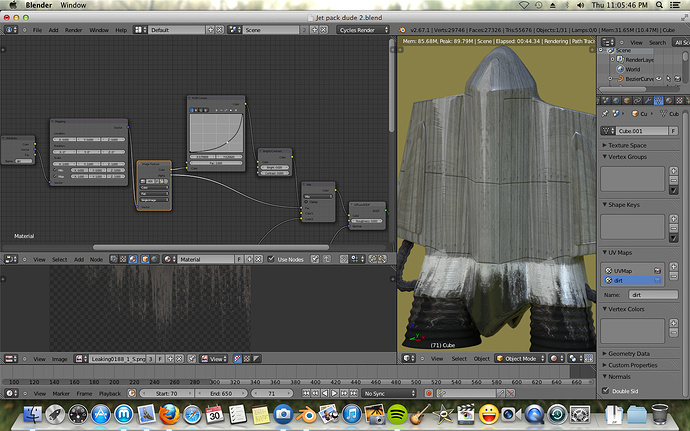Open Spotify from the dock
Image resolution: width=690 pixels, height=431 pixels.
397,414
